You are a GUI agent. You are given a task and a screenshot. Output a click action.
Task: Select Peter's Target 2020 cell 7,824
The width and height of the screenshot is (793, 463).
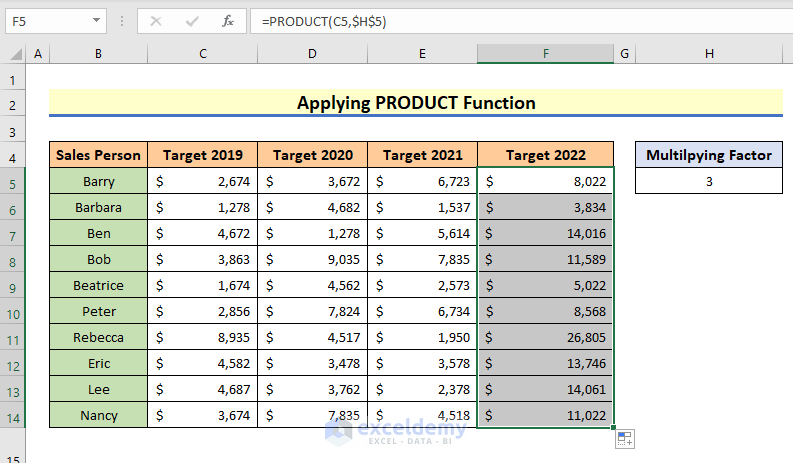click(313, 311)
